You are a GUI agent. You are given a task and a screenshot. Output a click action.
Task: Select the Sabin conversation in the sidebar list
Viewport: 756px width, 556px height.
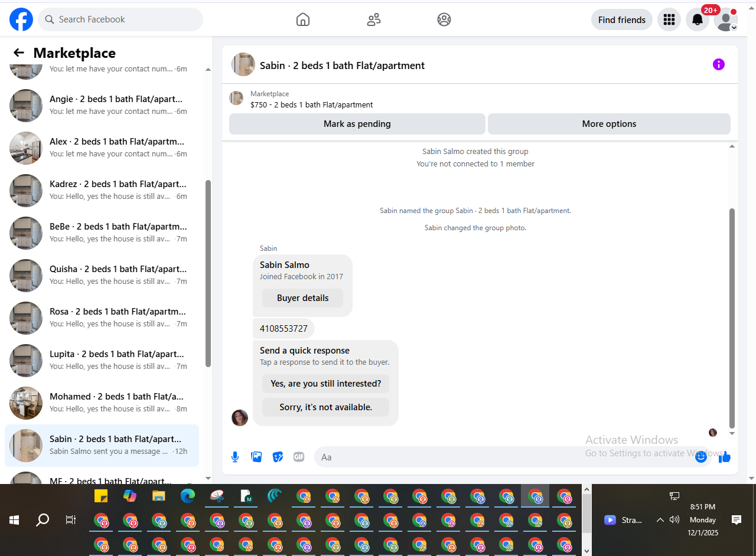(102, 446)
